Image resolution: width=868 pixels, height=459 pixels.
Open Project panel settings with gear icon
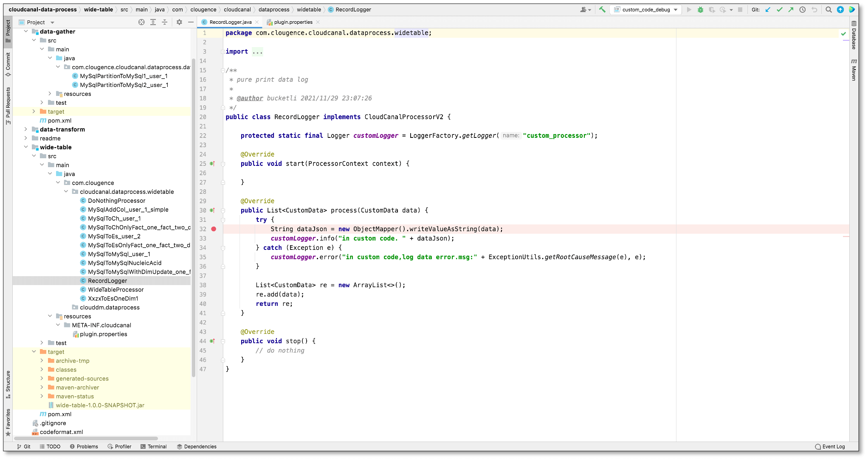coord(179,22)
